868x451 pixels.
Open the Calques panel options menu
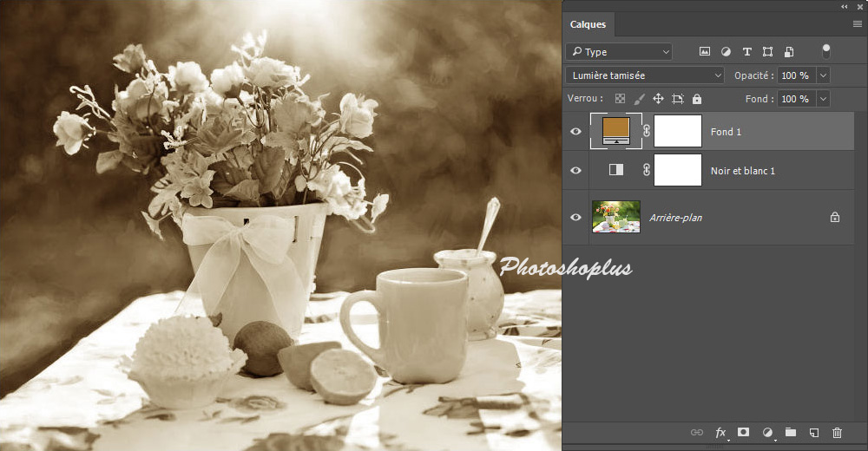click(858, 24)
